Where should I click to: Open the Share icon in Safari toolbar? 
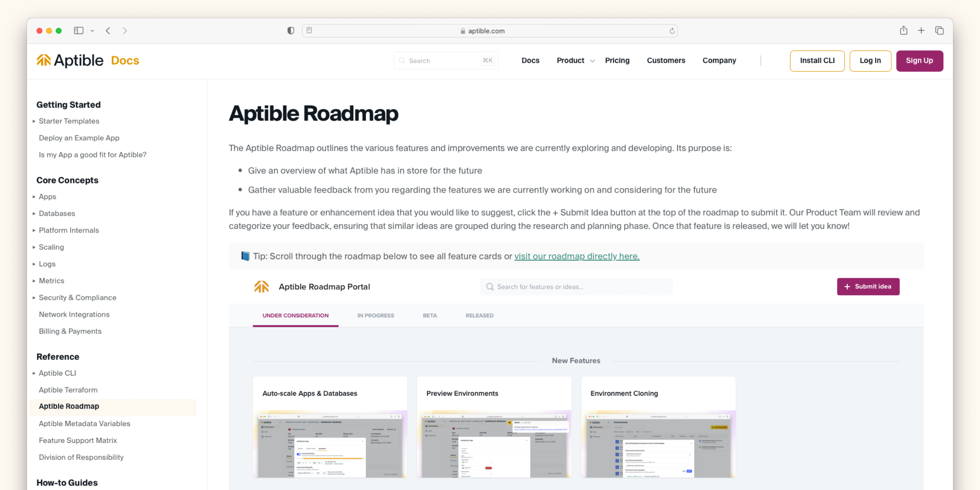(903, 30)
